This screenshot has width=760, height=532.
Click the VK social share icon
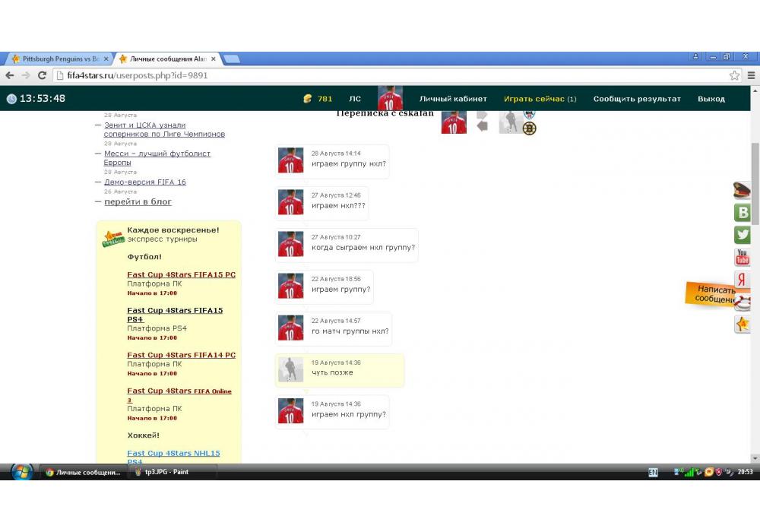(742, 213)
